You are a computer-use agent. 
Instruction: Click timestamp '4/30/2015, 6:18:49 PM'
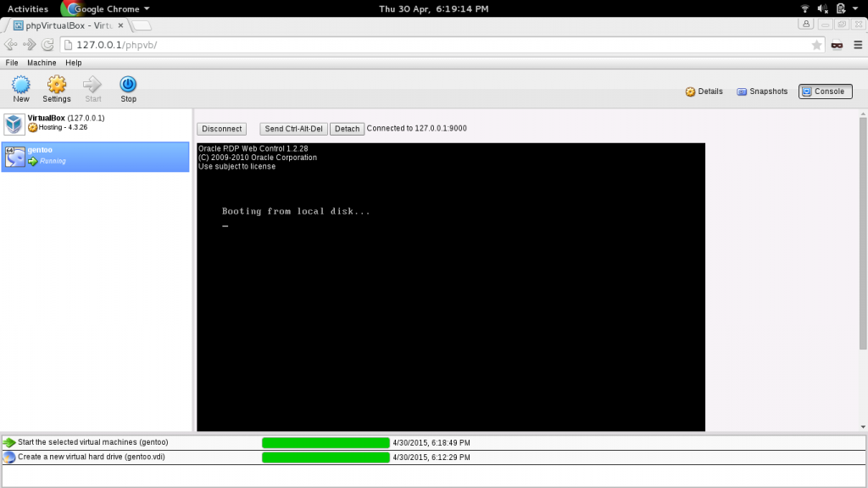(x=431, y=442)
